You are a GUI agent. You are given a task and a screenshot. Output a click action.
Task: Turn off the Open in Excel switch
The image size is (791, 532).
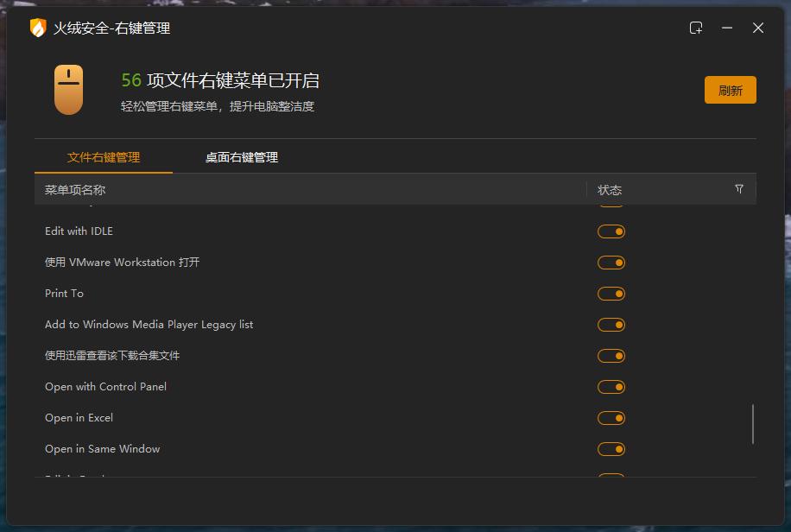click(x=611, y=418)
